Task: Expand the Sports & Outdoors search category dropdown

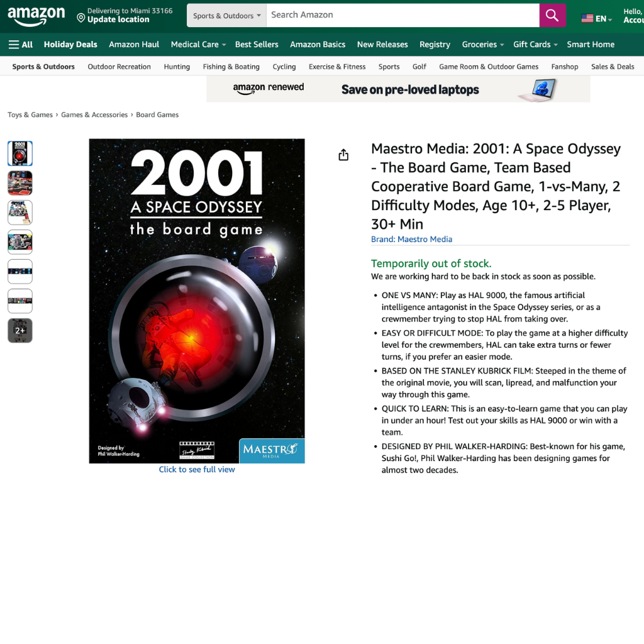Action: 226,16
